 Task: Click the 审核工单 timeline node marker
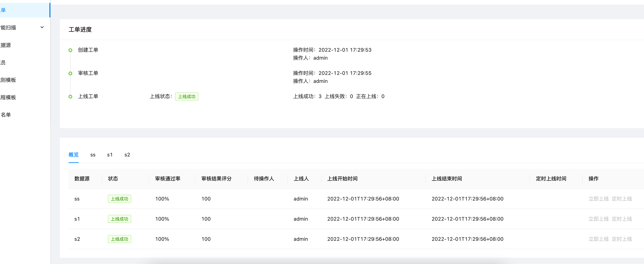[x=70, y=73]
